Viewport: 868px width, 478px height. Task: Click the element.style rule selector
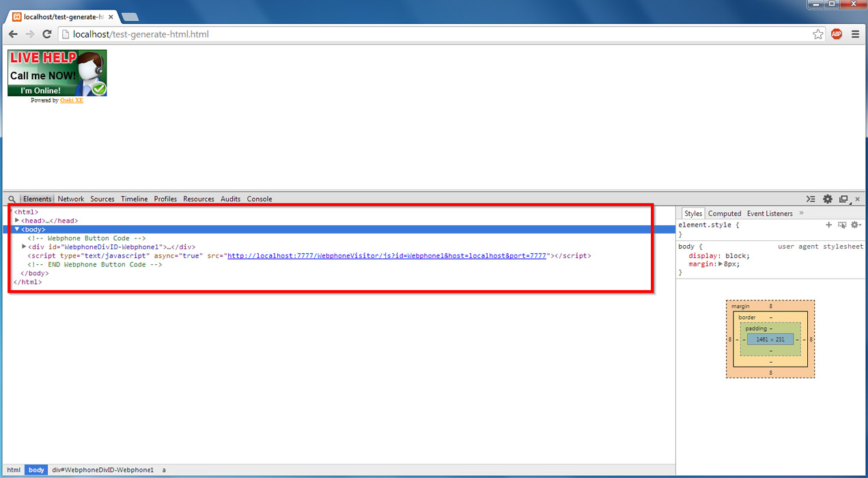coord(706,225)
